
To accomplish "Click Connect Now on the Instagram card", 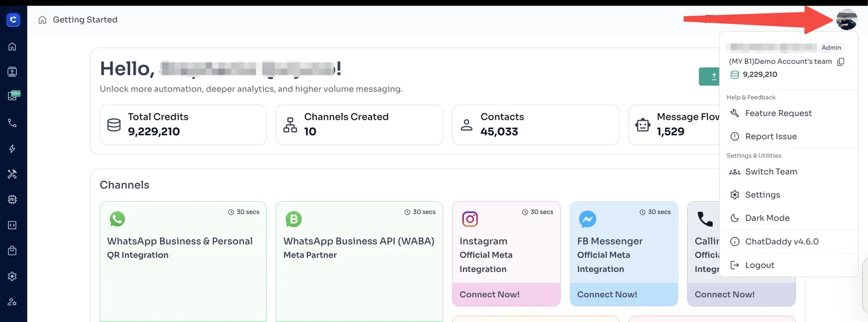I will (489, 294).
